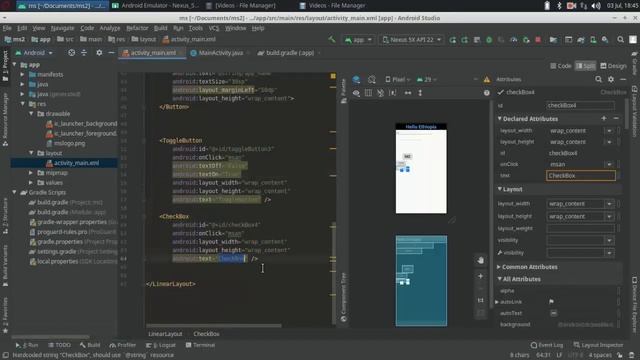Expand the java folder
The height and width of the screenshot is (360, 640).
(22, 84)
